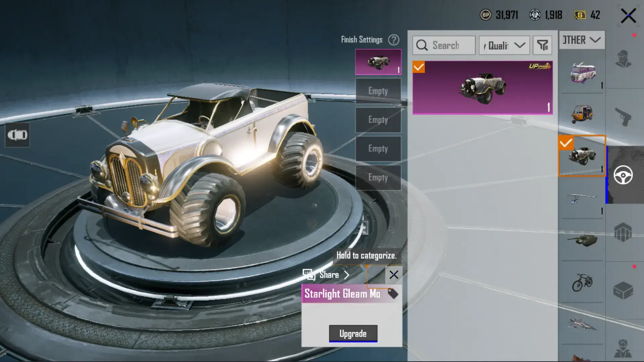Toggle the vehicle view icon on left
Viewport: 644px width, 362px height.
coord(17,135)
